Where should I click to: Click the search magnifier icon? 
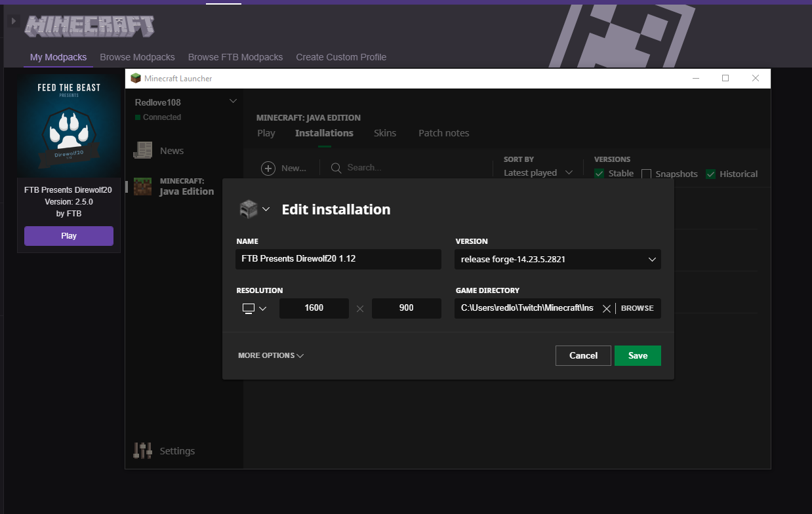pos(336,168)
